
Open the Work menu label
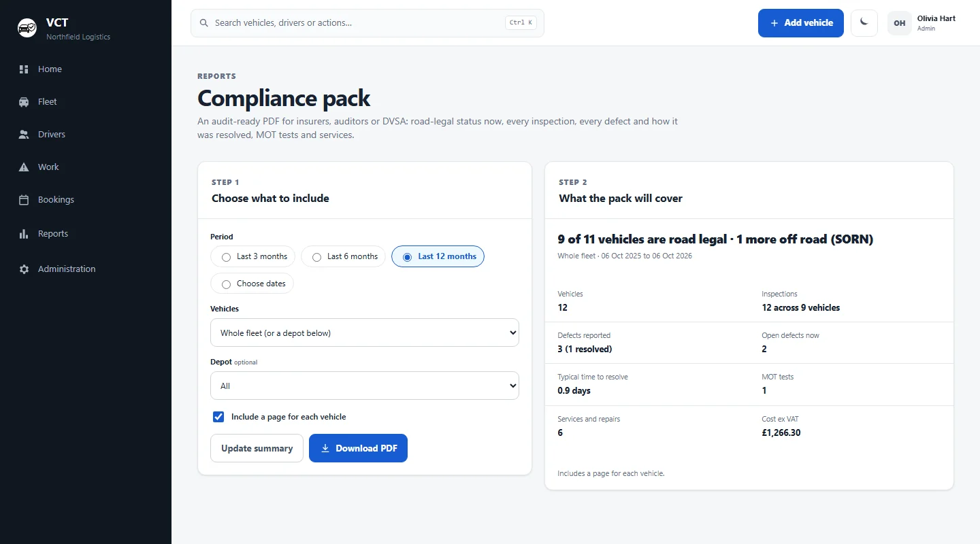(48, 167)
